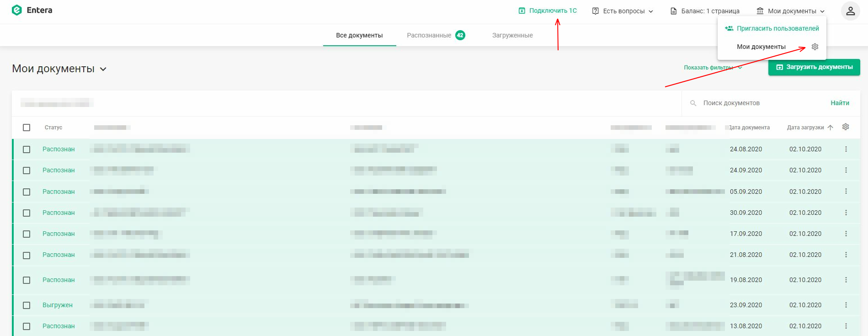Open three-dot menu for document dated 17.09.2020

click(x=846, y=234)
